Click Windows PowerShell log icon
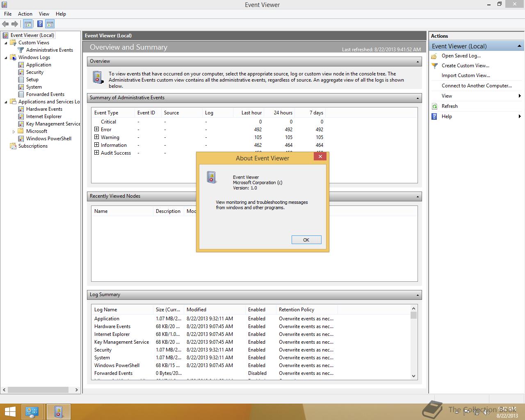525x420 pixels. pos(21,139)
